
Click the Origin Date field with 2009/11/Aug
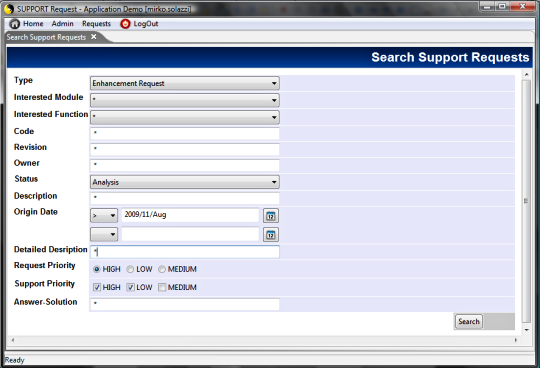[x=190, y=215]
